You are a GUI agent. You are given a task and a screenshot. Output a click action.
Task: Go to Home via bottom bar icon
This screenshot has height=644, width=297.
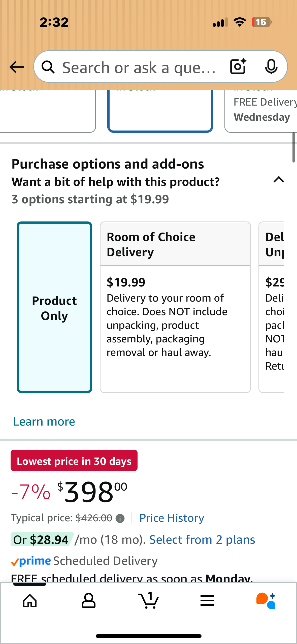tap(30, 601)
